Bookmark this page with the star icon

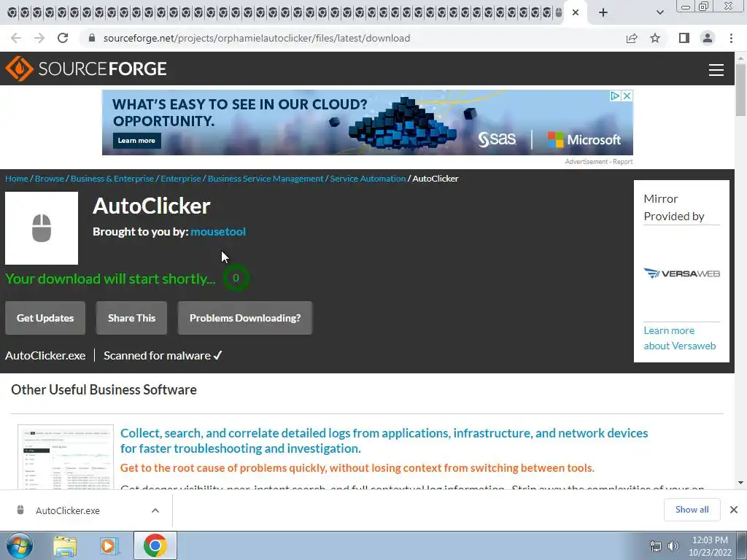[655, 38]
